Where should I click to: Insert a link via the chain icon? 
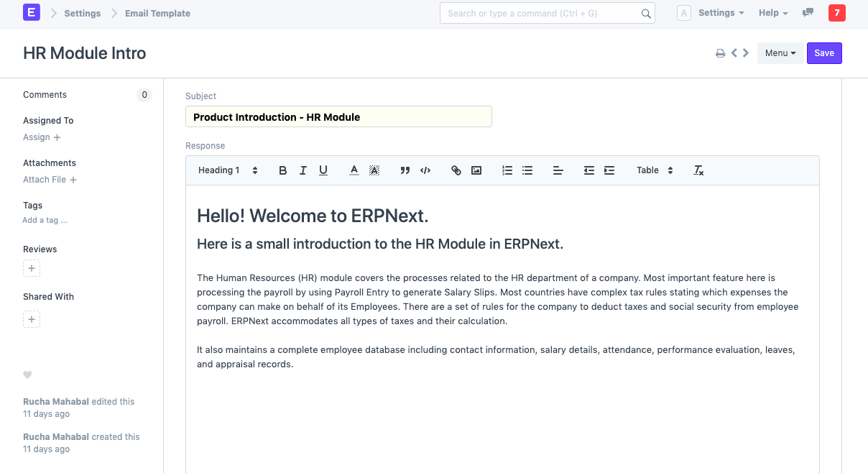(456, 170)
